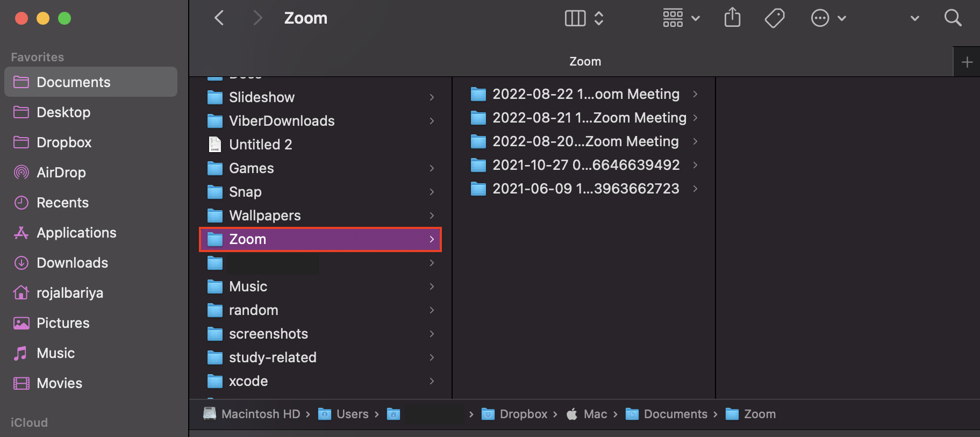The width and height of the screenshot is (980, 437).
Task: Click the Search magnifier icon
Action: [953, 18]
